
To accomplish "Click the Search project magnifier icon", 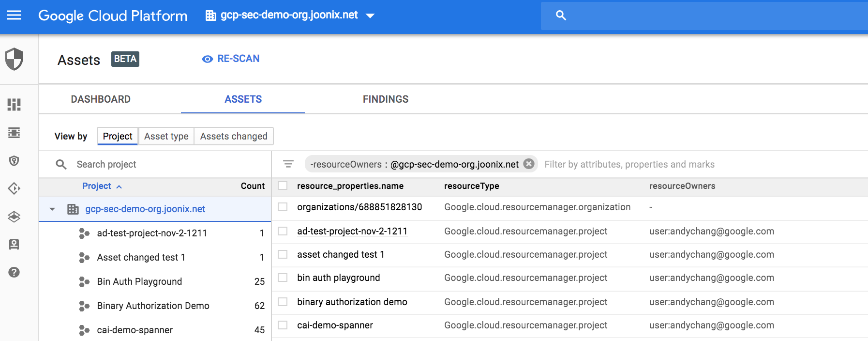I will coord(61,165).
